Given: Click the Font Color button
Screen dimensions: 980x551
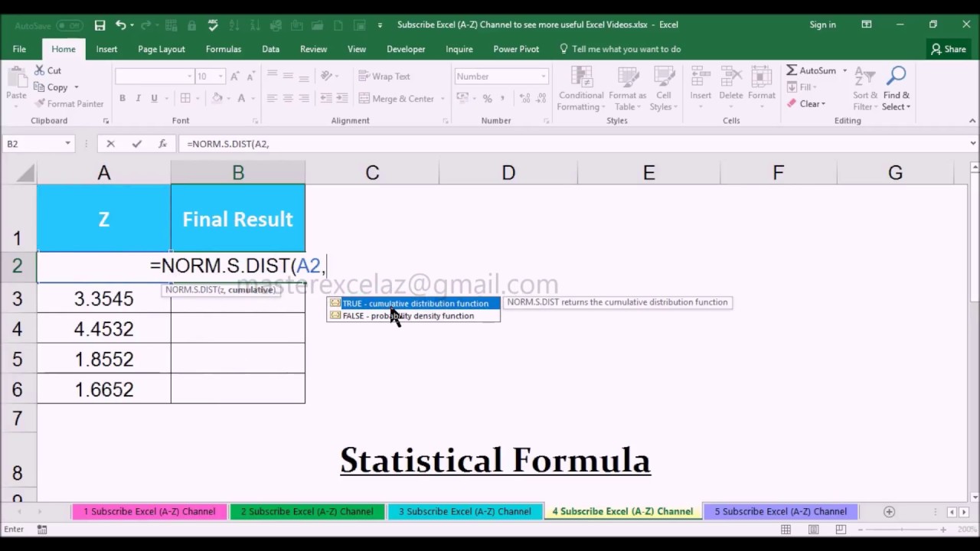Looking at the screenshot, I should [241, 99].
